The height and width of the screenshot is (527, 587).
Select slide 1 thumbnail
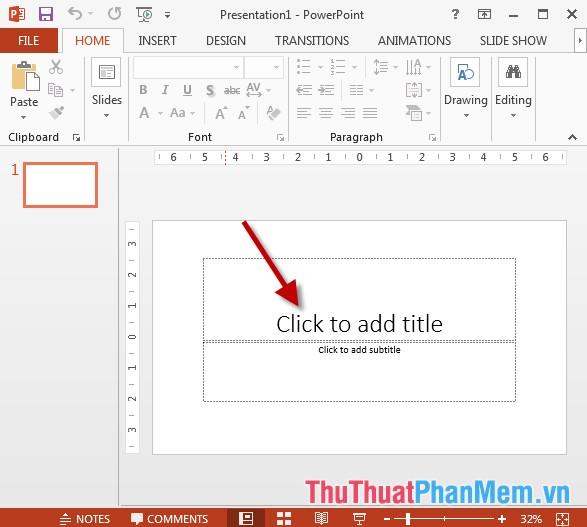[60, 185]
